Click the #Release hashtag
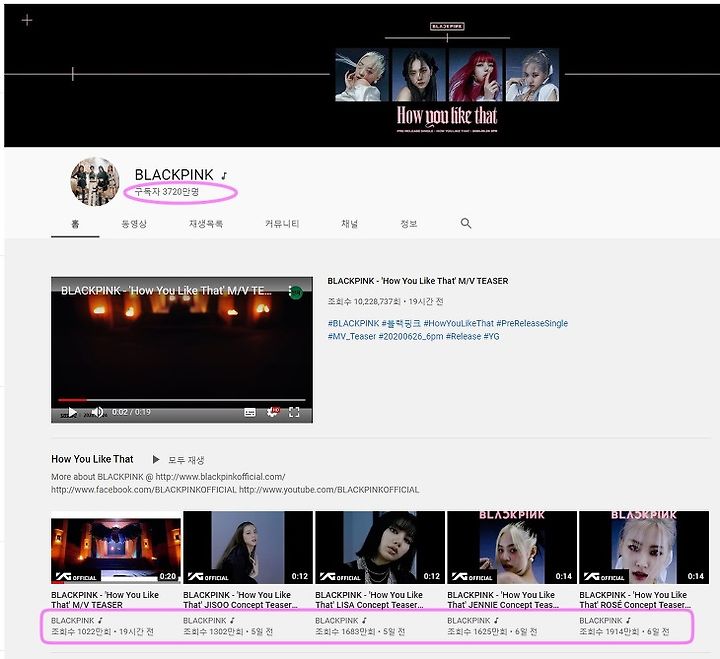 (463, 336)
